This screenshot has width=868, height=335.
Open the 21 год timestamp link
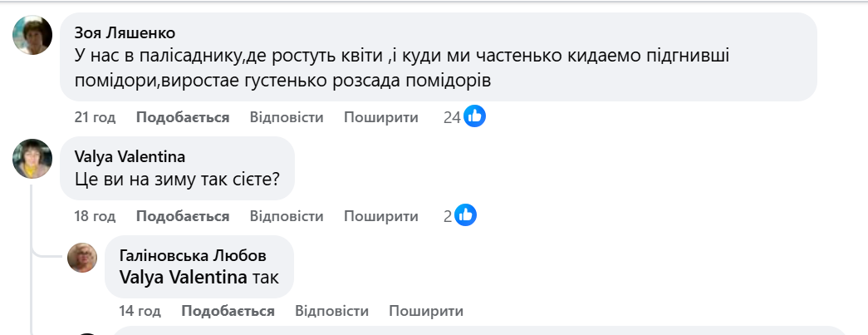[x=95, y=117]
